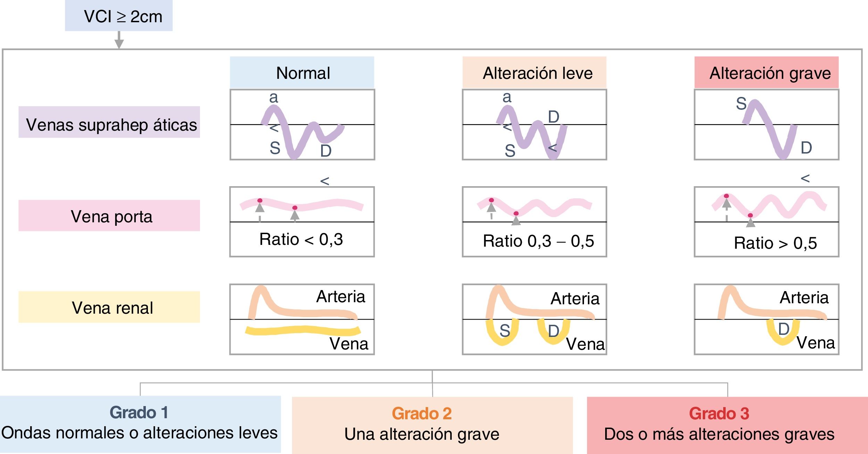The height and width of the screenshot is (454, 868).
Task: Open the severe-alteration suprahepatic waveform diagram
Action: [766, 125]
